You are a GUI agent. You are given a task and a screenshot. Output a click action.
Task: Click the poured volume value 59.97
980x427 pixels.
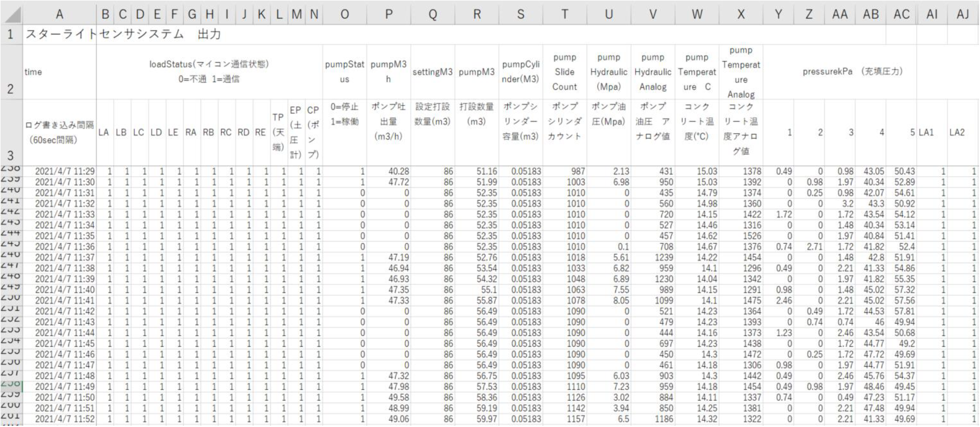click(477, 419)
